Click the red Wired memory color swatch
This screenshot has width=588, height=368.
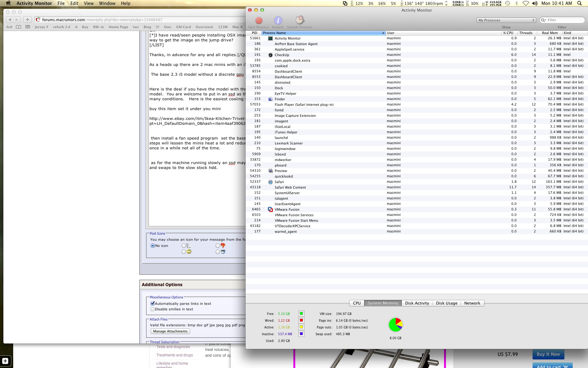click(x=301, y=320)
